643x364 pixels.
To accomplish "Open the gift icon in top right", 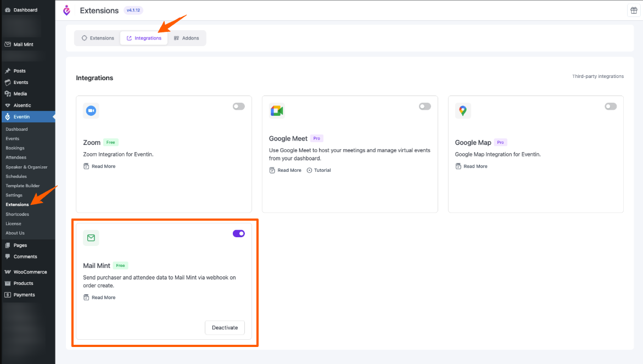I will click(634, 10).
